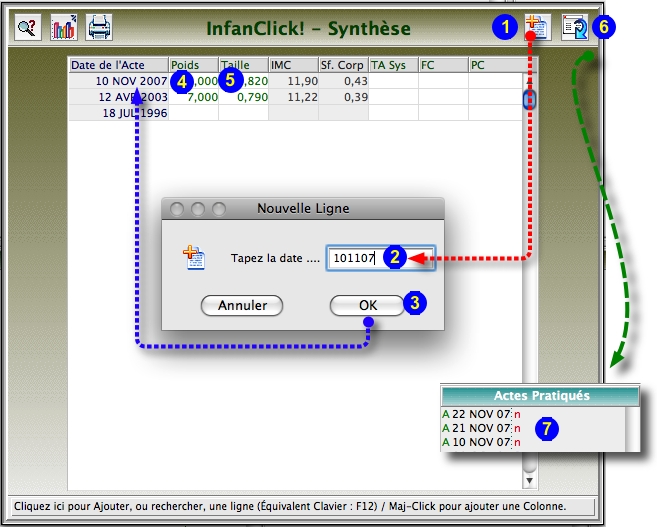This screenshot has height=527, width=657.
Task: Select the 10 NOV 2007 row date
Action: [x=119, y=81]
